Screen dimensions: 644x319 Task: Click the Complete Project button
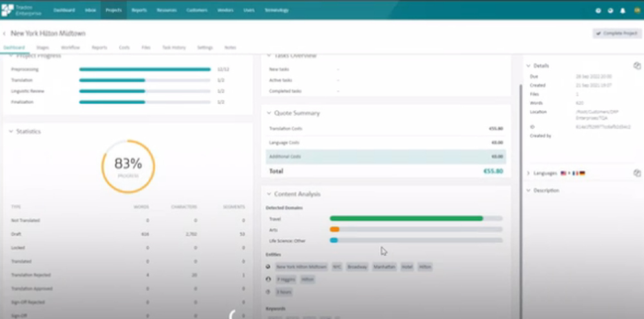tap(617, 34)
